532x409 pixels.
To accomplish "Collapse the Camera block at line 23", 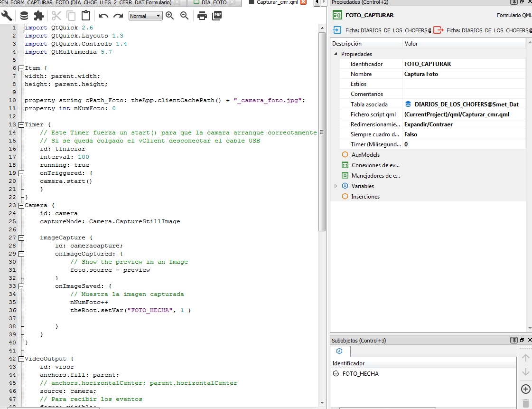I will point(21,206).
